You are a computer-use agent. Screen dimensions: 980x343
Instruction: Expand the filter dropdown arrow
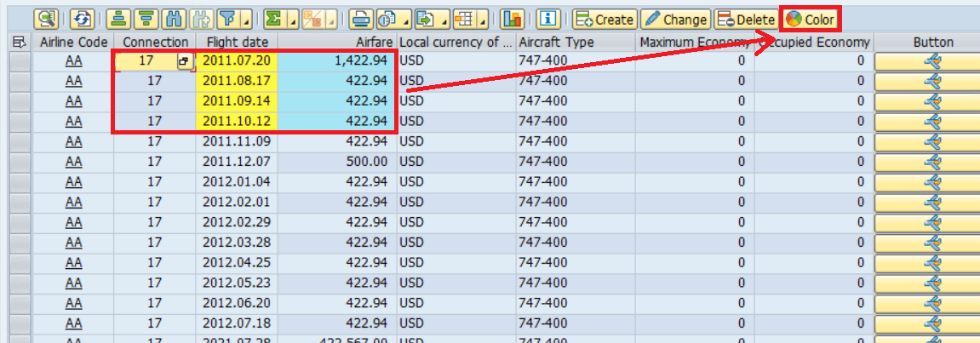(246, 20)
